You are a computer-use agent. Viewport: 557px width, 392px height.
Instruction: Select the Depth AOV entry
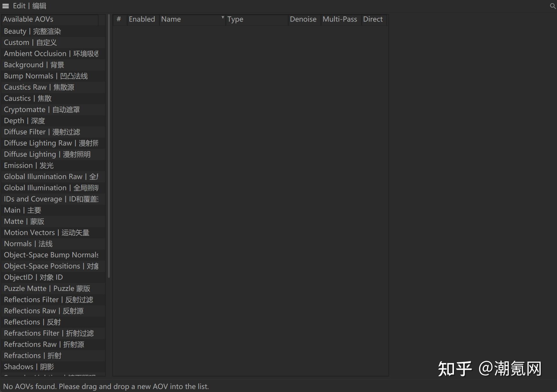click(x=24, y=121)
